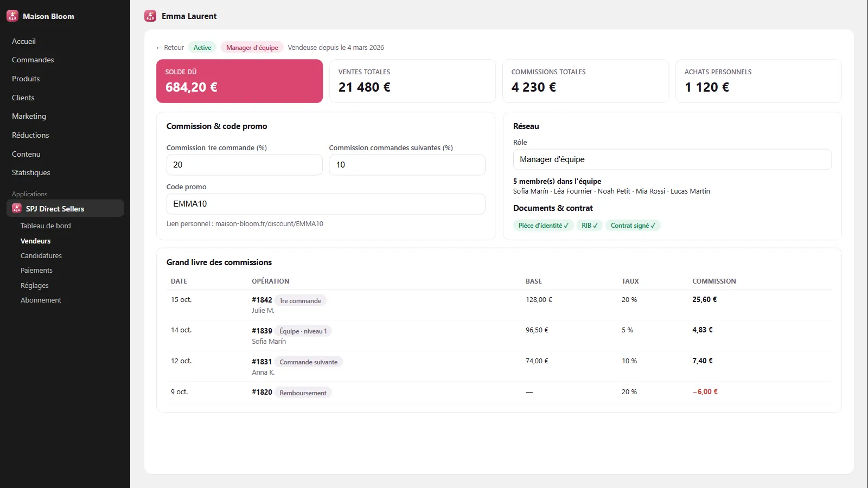This screenshot has width=868, height=488.
Task: Click the Équipe · niveau 1 tag
Action: coord(303,331)
